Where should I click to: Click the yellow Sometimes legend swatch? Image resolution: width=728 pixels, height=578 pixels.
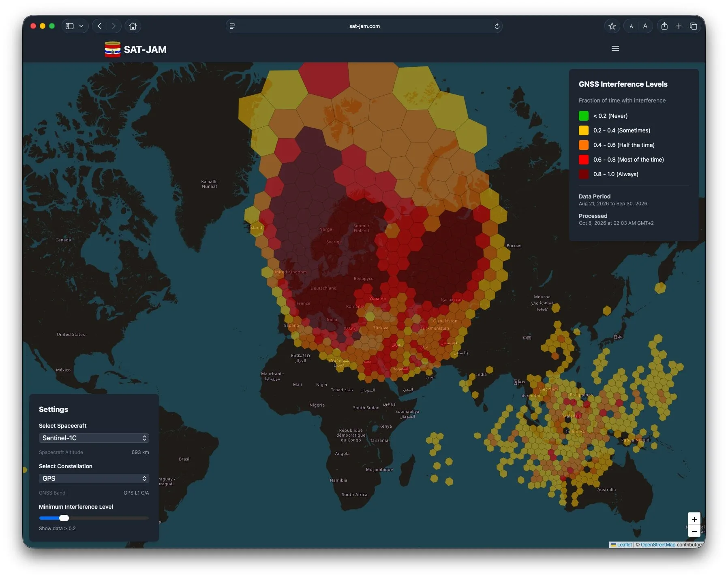tap(584, 130)
